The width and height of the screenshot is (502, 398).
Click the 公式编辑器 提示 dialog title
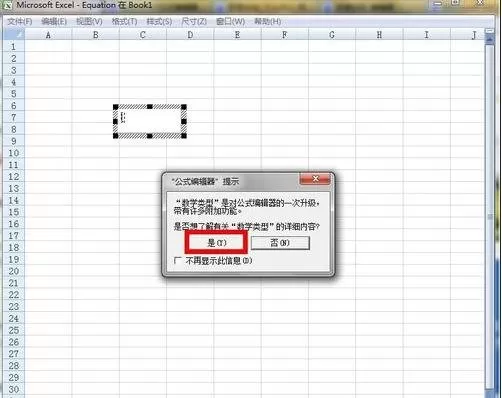click(205, 181)
